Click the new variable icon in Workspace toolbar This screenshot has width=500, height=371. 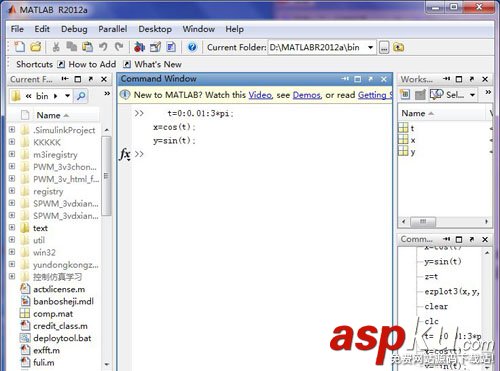point(405,94)
